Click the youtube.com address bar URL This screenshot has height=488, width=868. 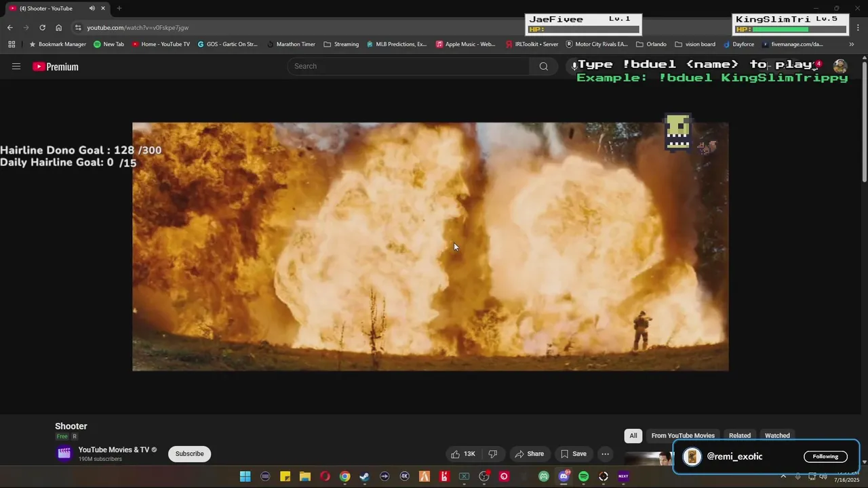pos(138,28)
